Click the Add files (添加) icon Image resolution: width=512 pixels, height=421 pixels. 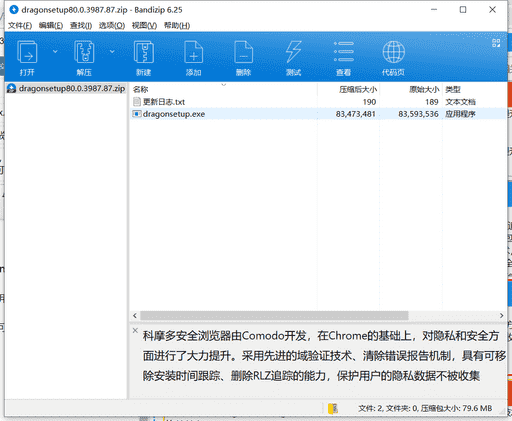tap(193, 52)
